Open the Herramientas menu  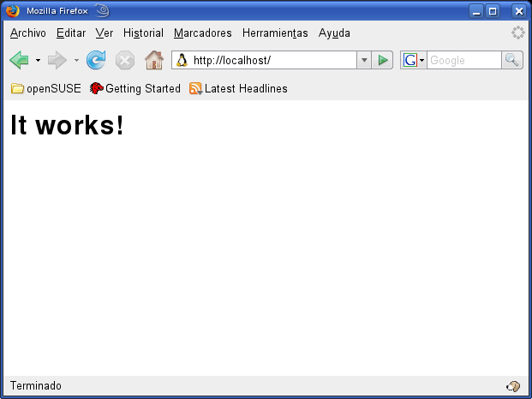(275, 33)
